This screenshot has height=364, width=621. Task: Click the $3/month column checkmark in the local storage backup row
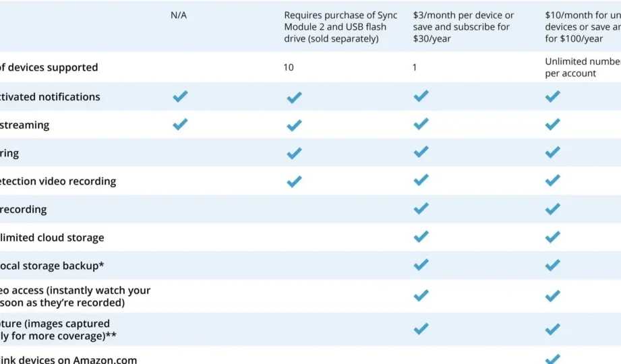click(421, 265)
